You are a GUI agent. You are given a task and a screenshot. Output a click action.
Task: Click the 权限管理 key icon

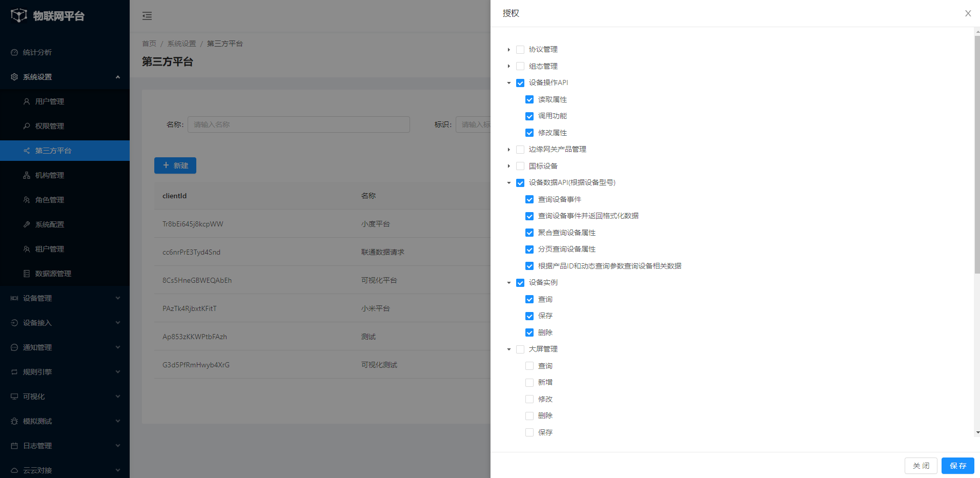27,126
